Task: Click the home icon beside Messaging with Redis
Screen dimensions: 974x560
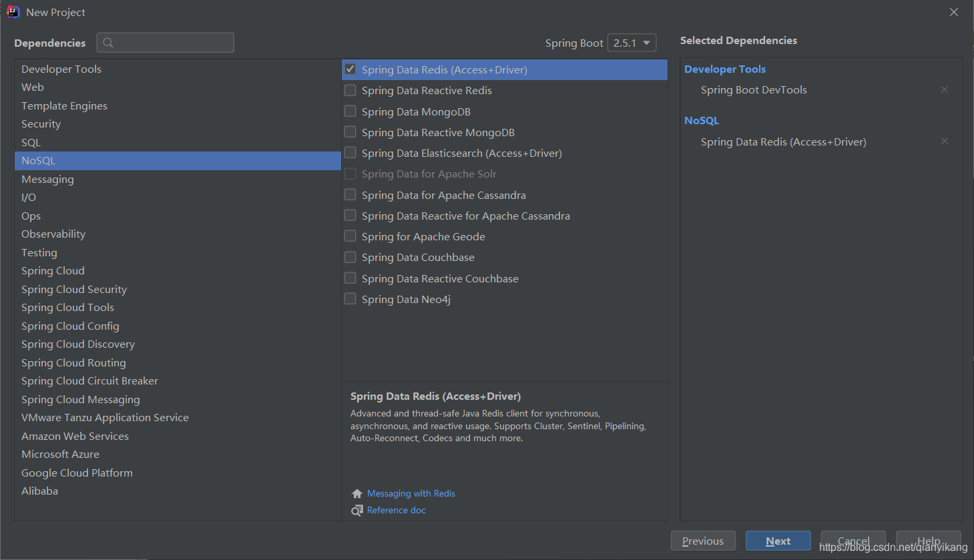Action: (x=357, y=494)
